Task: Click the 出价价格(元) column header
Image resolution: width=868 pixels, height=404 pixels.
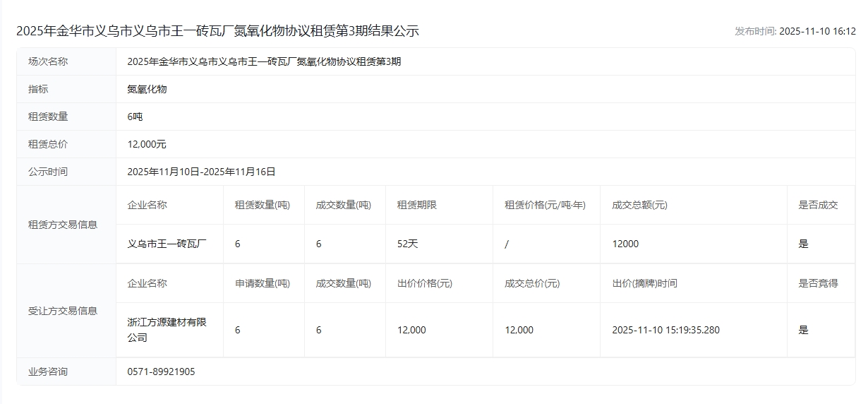Action: pyautogui.click(x=425, y=283)
